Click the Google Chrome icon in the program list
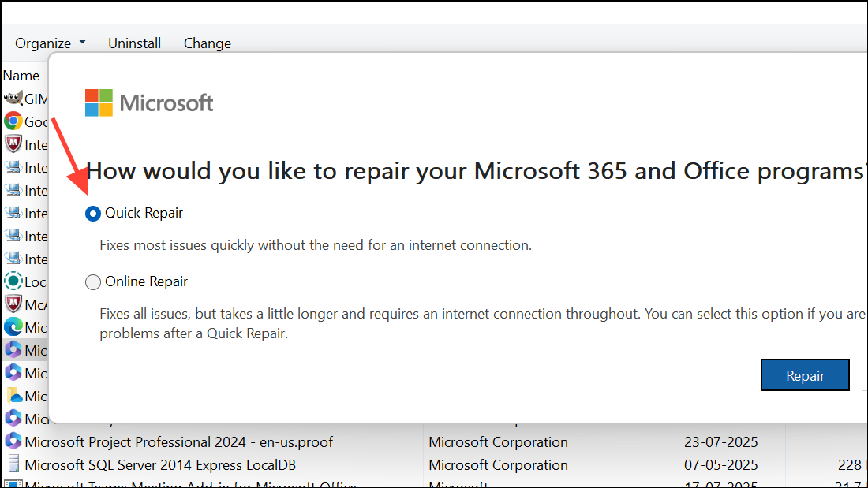This screenshot has width=868, height=488. click(x=14, y=121)
